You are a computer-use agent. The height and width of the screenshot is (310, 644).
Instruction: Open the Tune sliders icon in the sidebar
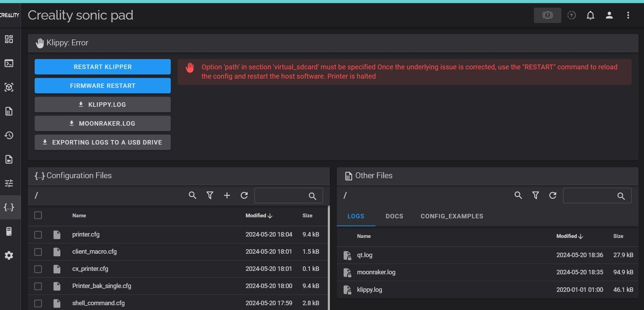click(x=9, y=183)
